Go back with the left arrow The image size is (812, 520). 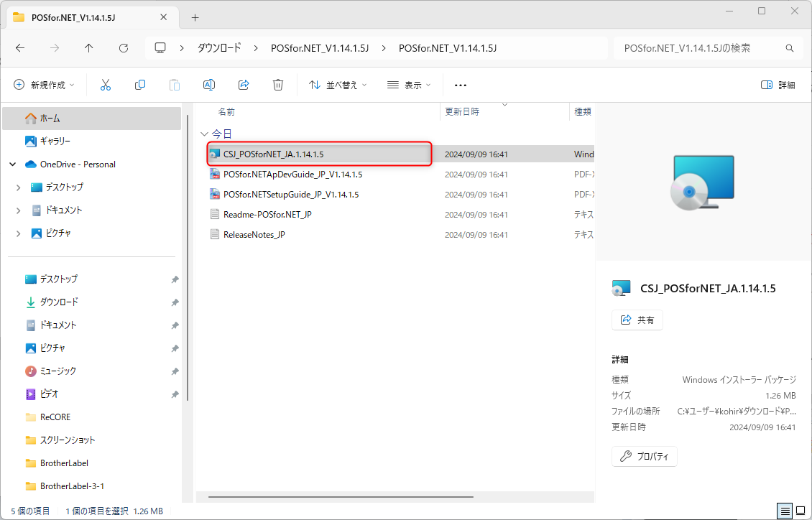click(x=20, y=48)
